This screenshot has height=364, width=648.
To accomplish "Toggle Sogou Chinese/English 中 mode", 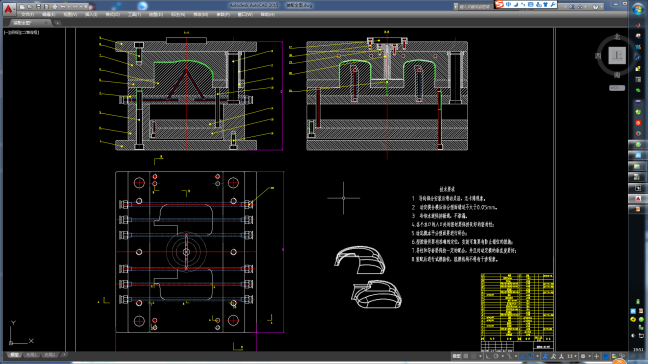I will pyautogui.click(x=508, y=4).
